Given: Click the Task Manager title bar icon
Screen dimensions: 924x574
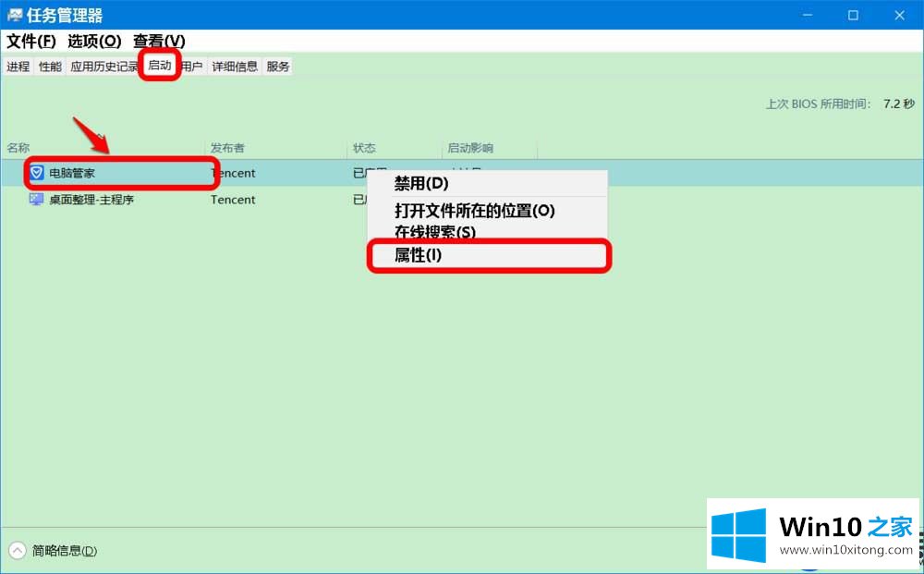Looking at the screenshot, I should coord(14,16).
